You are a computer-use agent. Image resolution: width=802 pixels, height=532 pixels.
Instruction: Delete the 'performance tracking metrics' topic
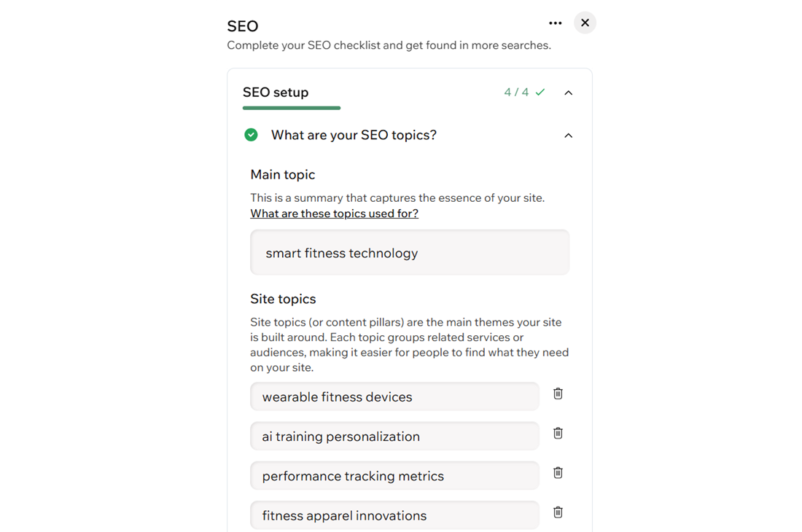[x=558, y=472]
